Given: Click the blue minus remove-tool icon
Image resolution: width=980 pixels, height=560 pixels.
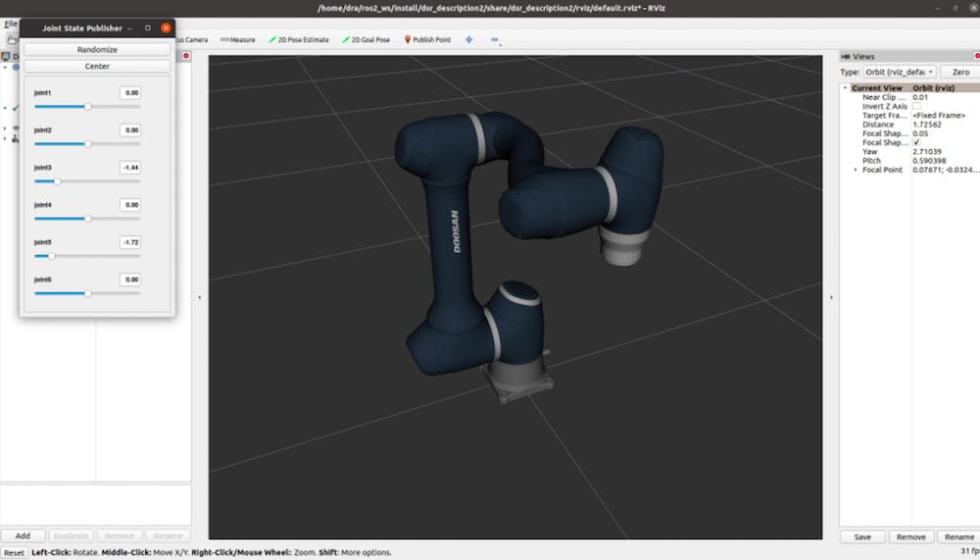Looking at the screenshot, I should (495, 40).
